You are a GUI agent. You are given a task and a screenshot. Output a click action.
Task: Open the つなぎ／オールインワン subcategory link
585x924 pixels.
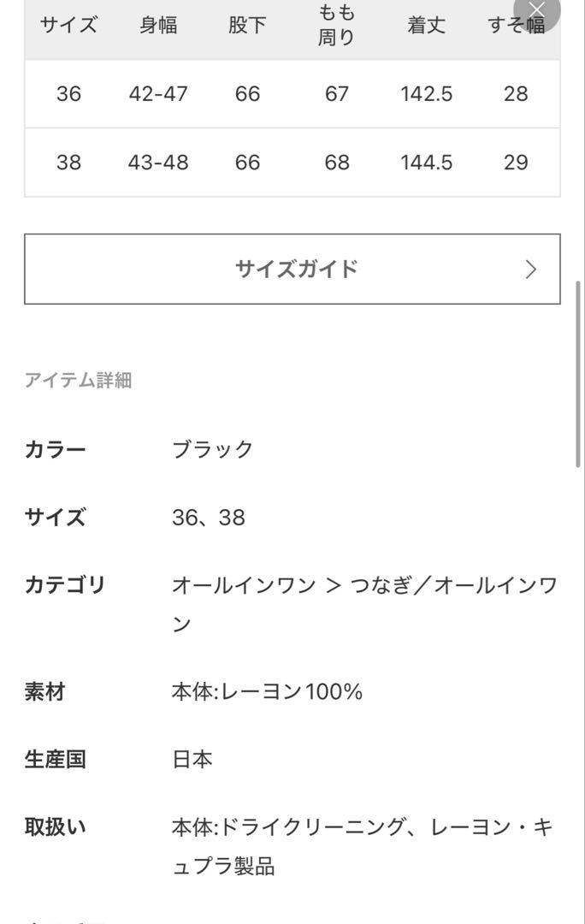pos(365,604)
